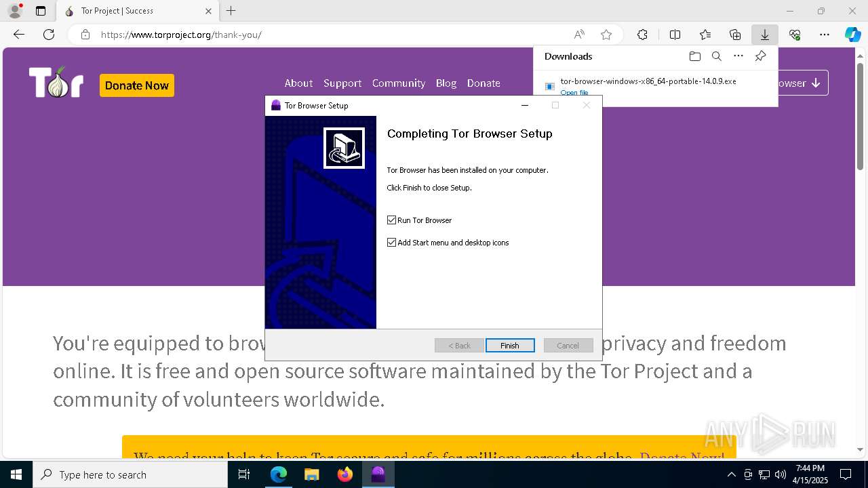Show hidden system tray icons
The width and height of the screenshot is (868, 488).
coord(731,474)
